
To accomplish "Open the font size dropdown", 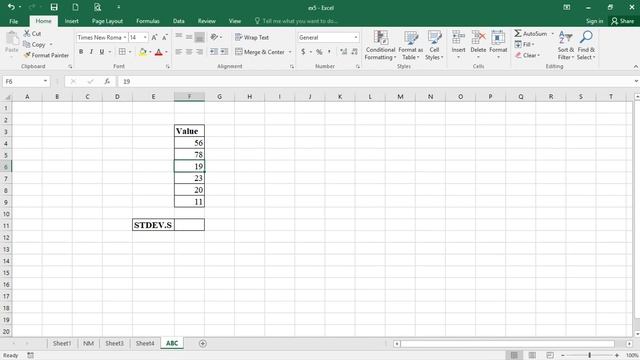I will click(x=145, y=37).
